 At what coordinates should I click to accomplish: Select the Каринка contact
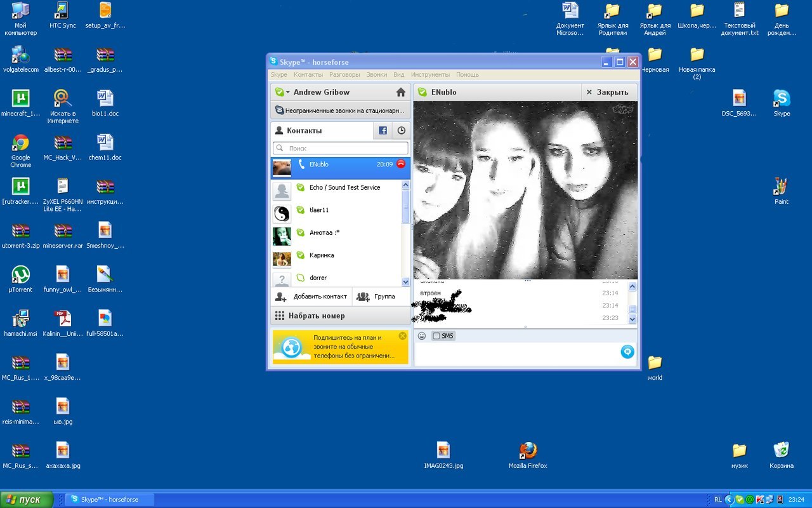322,255
